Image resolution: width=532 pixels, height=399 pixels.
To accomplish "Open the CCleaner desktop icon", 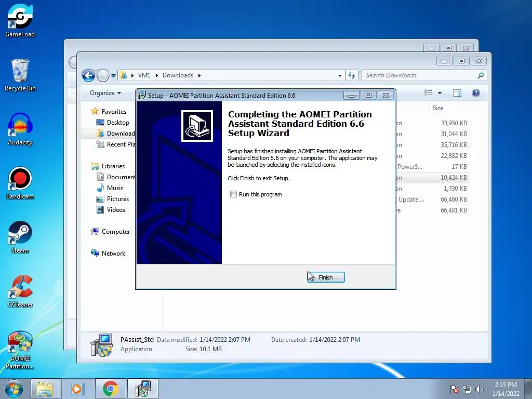I will coord(20,291).
